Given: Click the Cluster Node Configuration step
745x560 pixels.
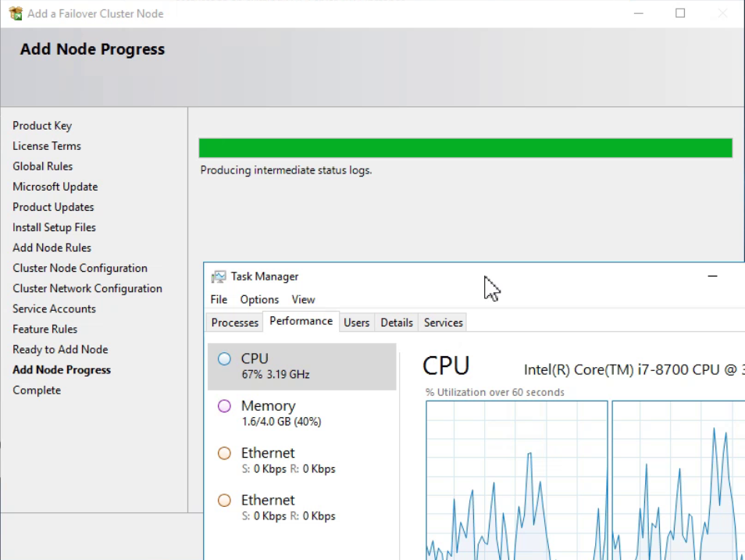Looking at the screenshot, I should click(x=80, y=268).
